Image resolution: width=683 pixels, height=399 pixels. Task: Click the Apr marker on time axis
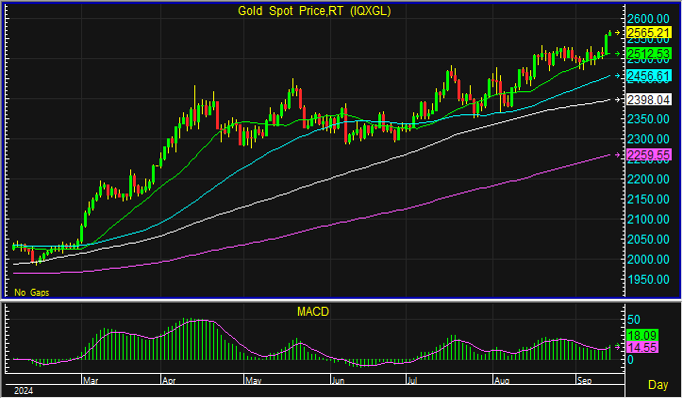(x=169, y=381)
